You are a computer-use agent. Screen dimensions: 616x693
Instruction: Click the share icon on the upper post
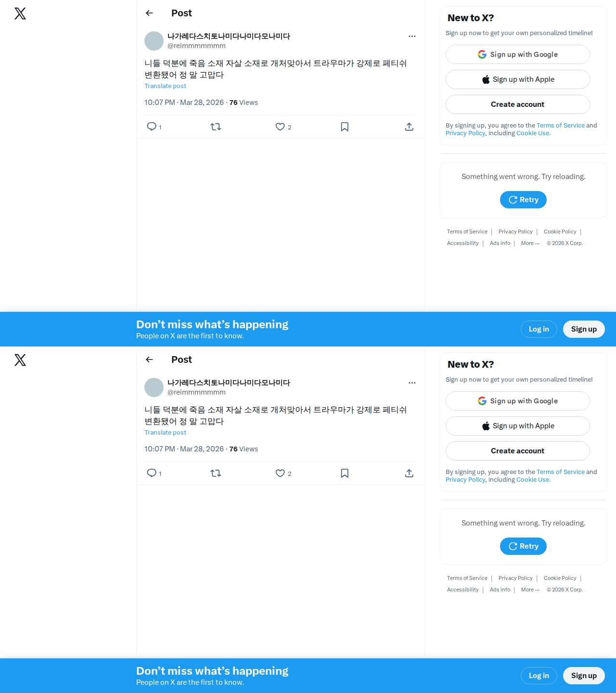tap(409, 127)
